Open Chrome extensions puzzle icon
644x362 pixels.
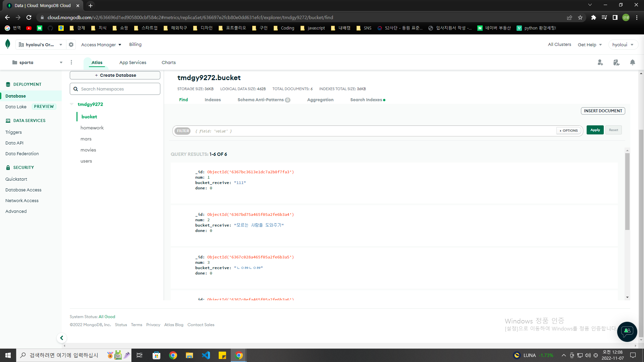(594, 17)
